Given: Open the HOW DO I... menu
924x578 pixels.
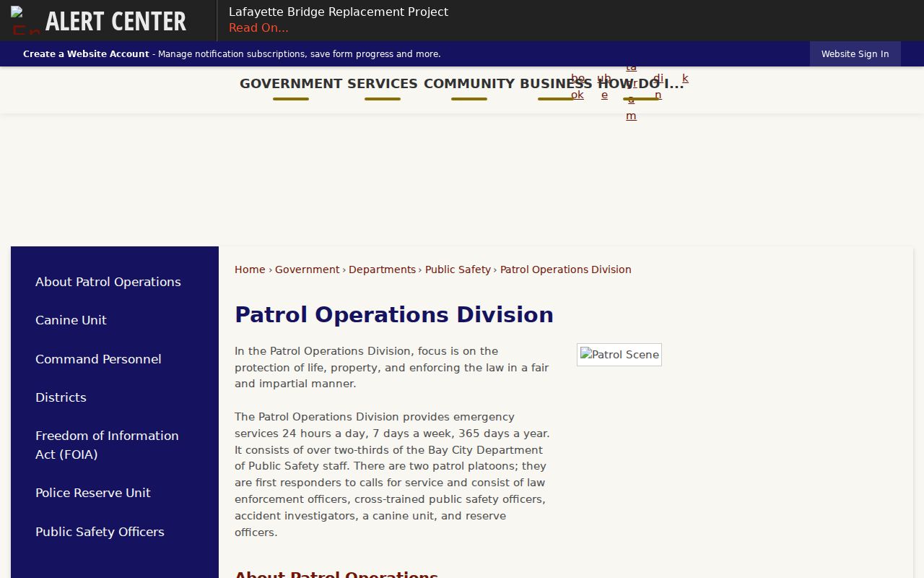Looking at the screenshot, I should coord(641,84).
